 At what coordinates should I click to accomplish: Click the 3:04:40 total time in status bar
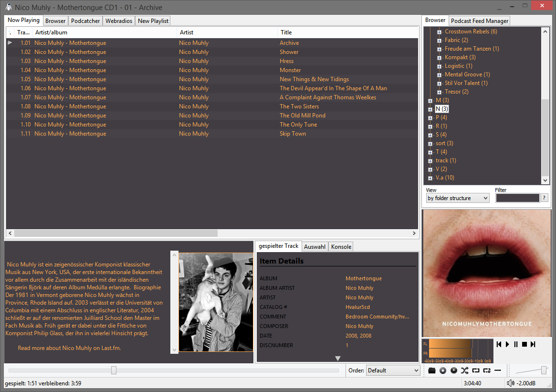pos(472,383)
